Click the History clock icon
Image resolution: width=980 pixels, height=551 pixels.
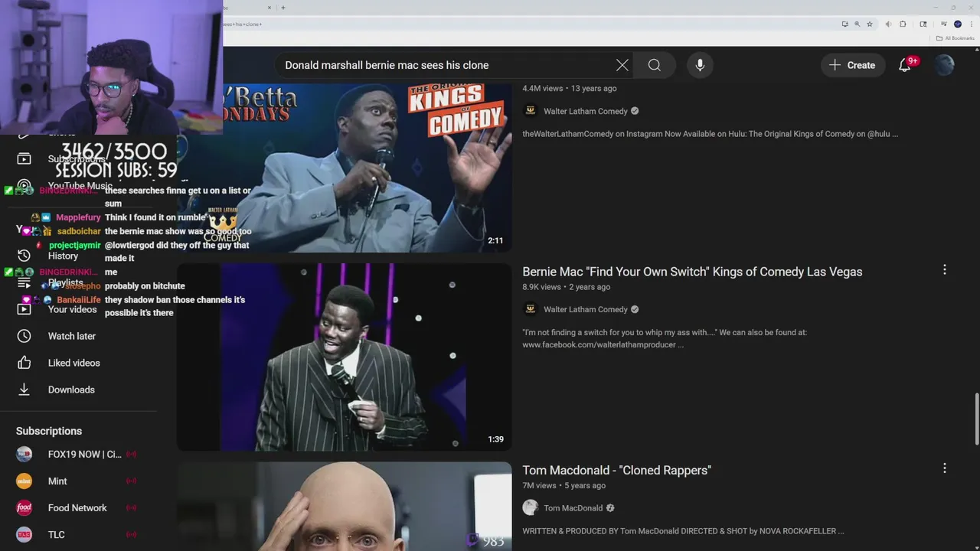pos(24,256)
